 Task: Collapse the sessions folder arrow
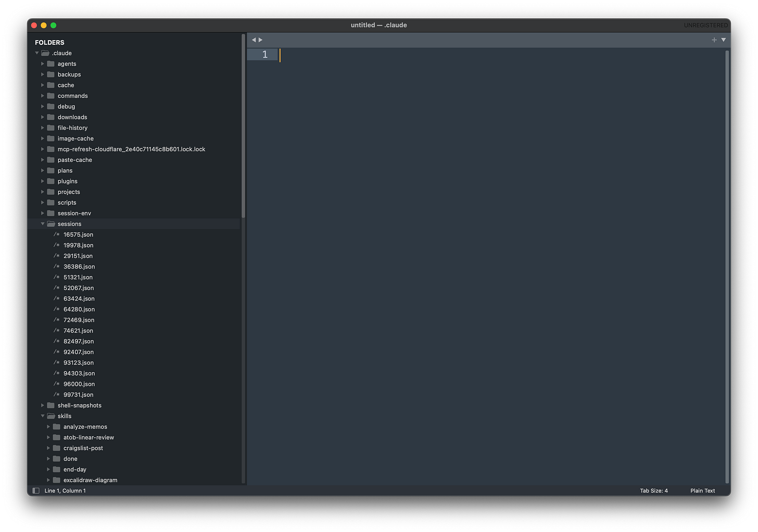43,224
